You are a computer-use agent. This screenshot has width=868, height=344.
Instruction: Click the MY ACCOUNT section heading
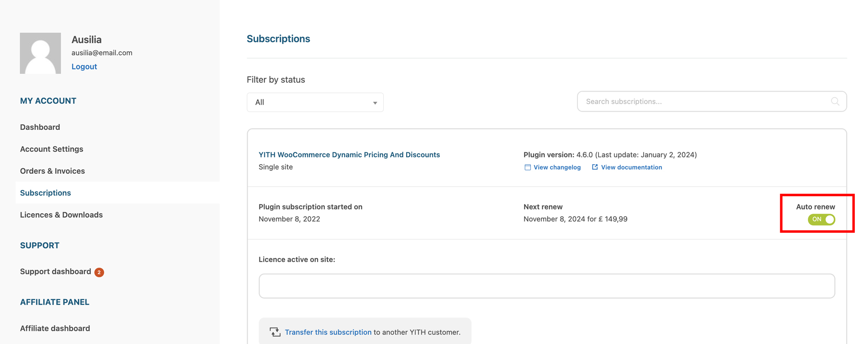(48, 101)
